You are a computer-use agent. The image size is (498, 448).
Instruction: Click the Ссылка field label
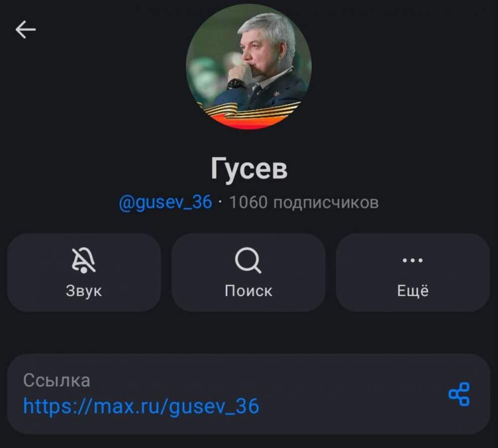point(57,380)
